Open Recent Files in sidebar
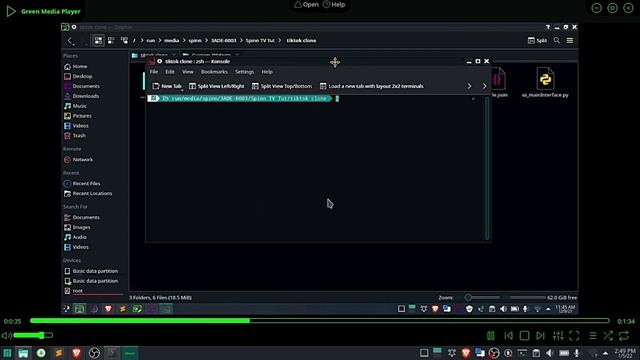This screenshot has width=640, height=360. [x=82, y=184]
